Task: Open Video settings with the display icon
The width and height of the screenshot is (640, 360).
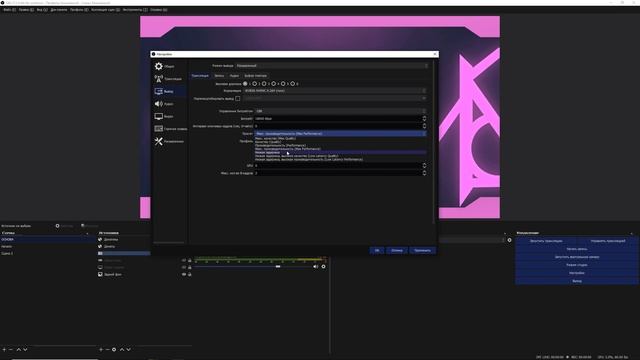Action: click(x=159, y=116)
